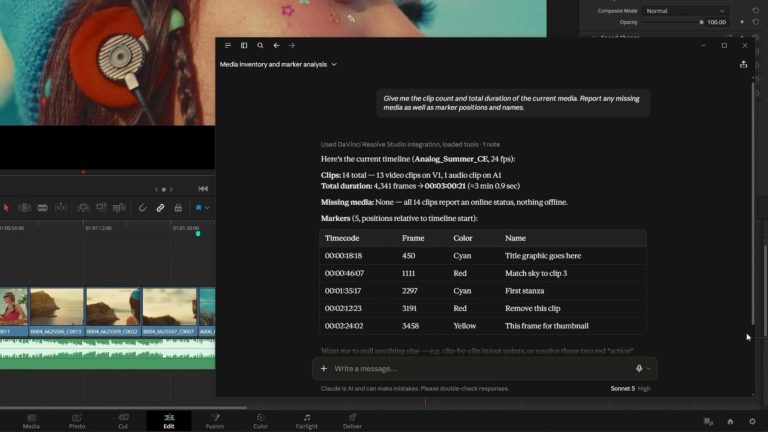Open the Resolve home project manager icon

(730, 421)
